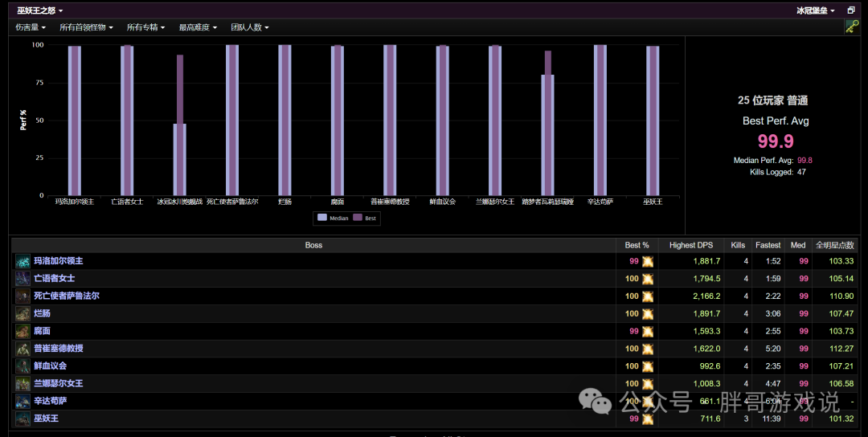Open the 团队人数 raid size dropdown

tap(250, 27)
